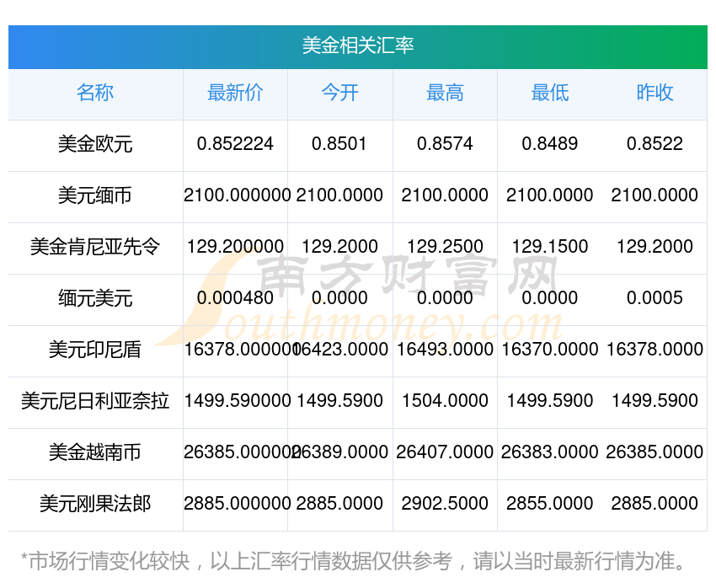This screenshot has width=716, height=588.
Task: Click latest price 0.000480
Action: pos(235,298)
